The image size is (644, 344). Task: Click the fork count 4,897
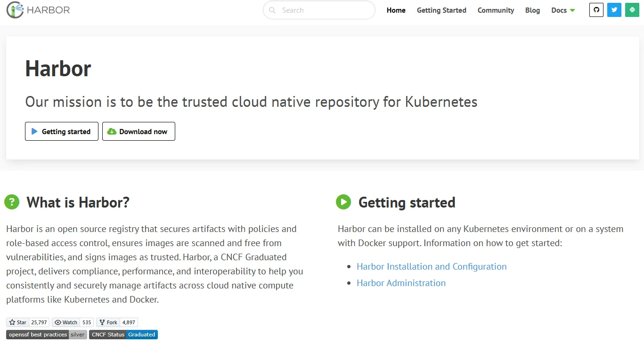[129, 322]
